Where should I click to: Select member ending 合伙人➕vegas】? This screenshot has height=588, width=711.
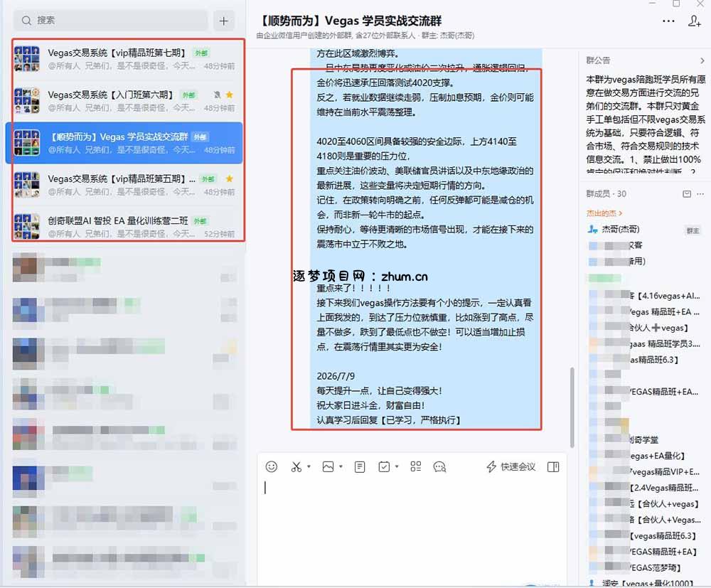[639, 328]
